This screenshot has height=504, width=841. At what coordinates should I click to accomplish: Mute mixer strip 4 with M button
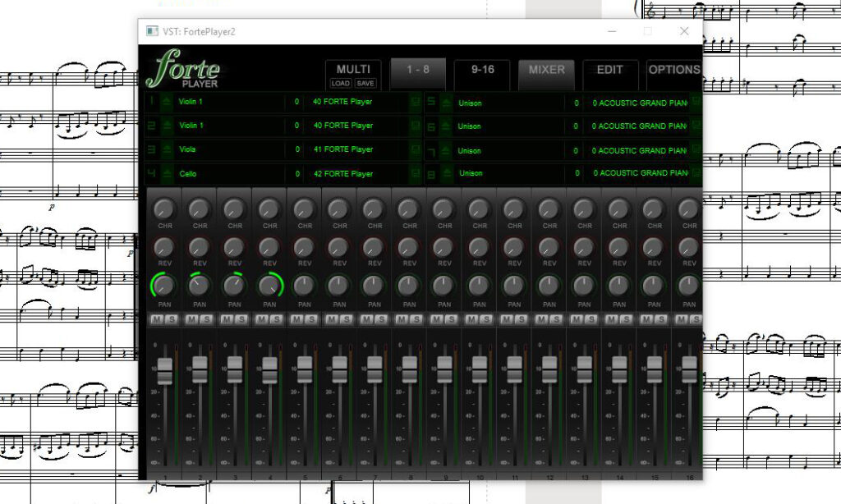[262, 319]
